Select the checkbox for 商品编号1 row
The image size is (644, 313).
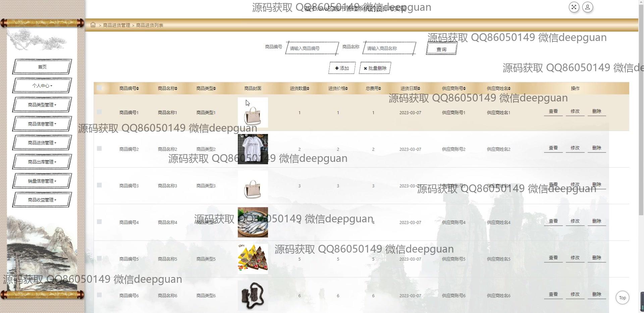coord(99,113)
